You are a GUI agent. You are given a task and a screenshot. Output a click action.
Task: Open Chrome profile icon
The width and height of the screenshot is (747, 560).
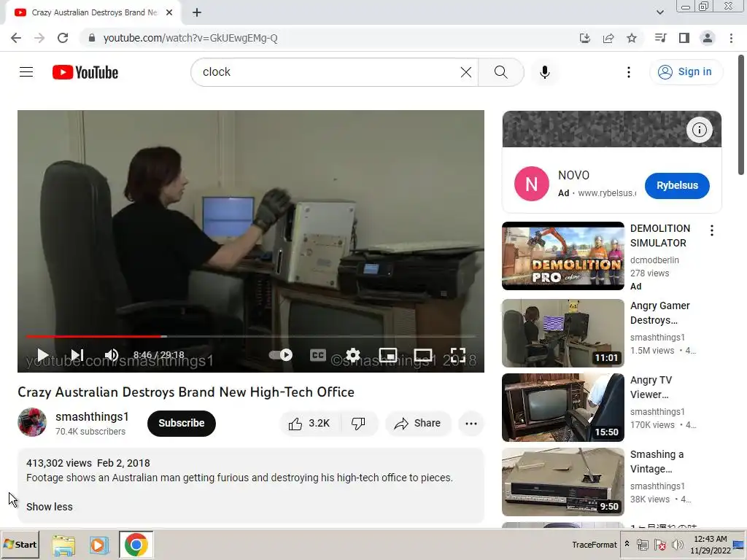coord(708,38)
